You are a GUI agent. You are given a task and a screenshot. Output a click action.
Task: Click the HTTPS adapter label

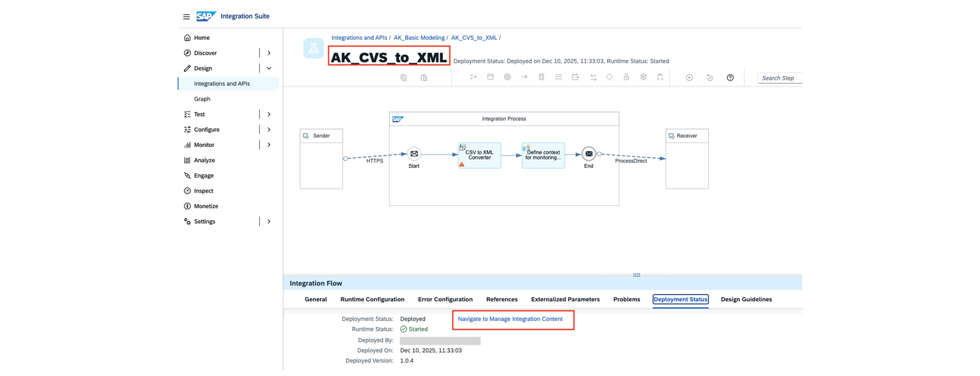coord(375,161)
